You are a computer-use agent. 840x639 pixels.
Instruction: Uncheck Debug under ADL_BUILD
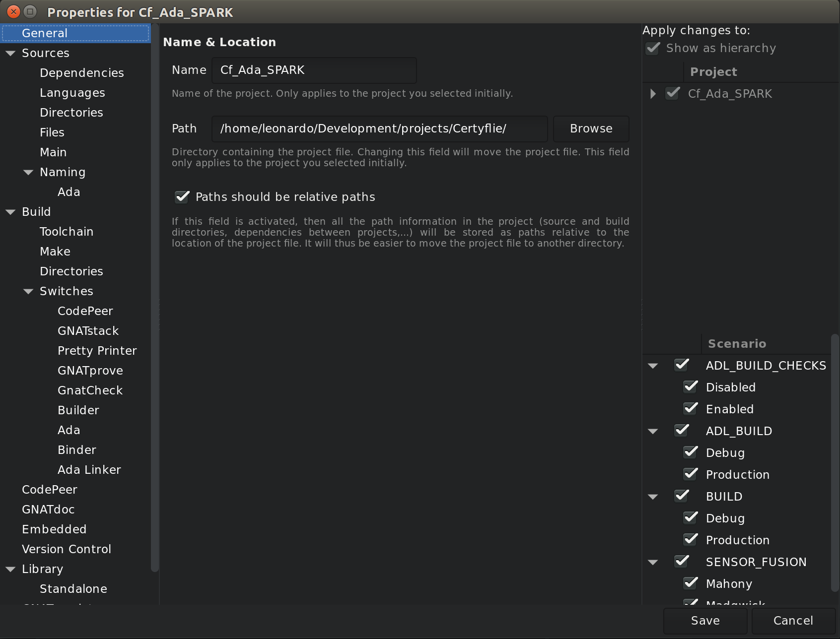click(691, 452)
